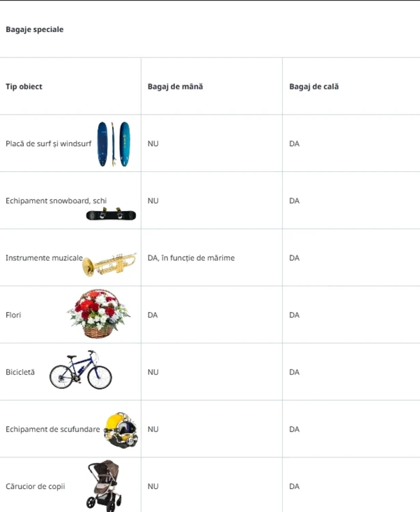420x512 pixels.
Task: Click the 'Flori' row label
Action: tap(14, 315)
